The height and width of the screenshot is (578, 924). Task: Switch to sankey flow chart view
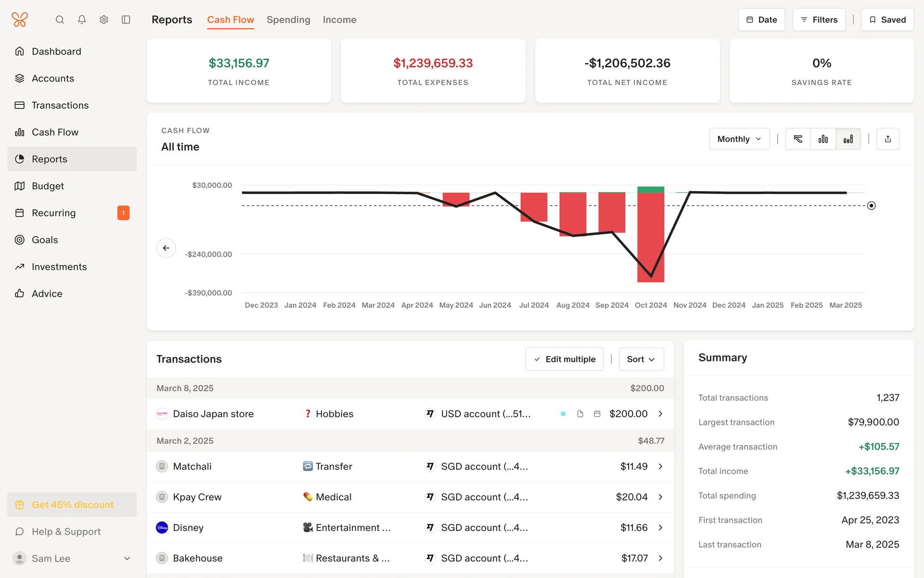(798, 139)
